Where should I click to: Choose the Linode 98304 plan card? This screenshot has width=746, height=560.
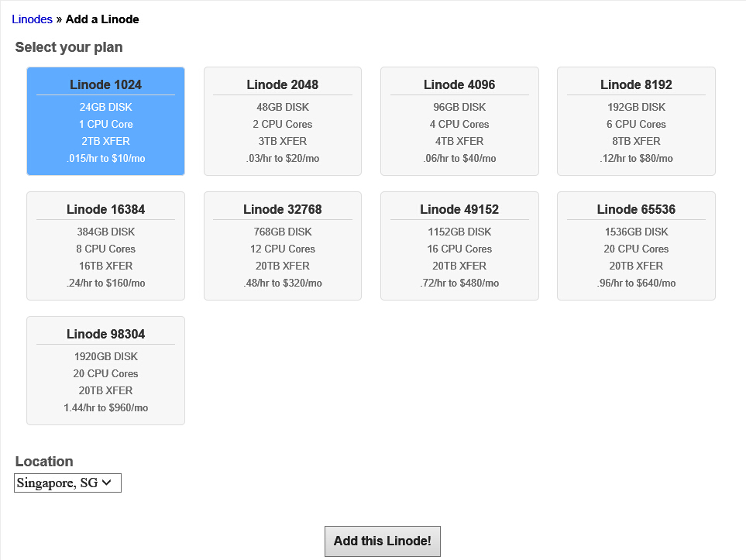105,371
